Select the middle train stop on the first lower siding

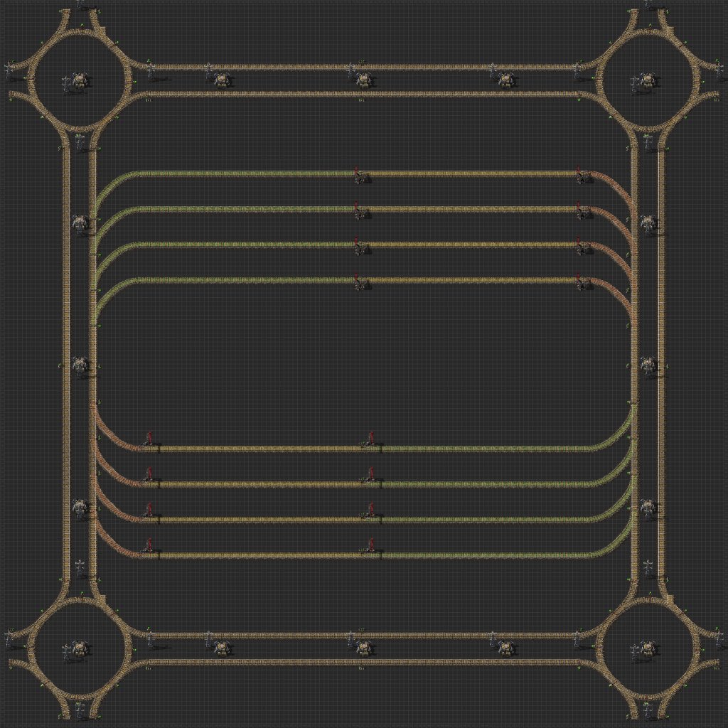click(x=370, y=439)
